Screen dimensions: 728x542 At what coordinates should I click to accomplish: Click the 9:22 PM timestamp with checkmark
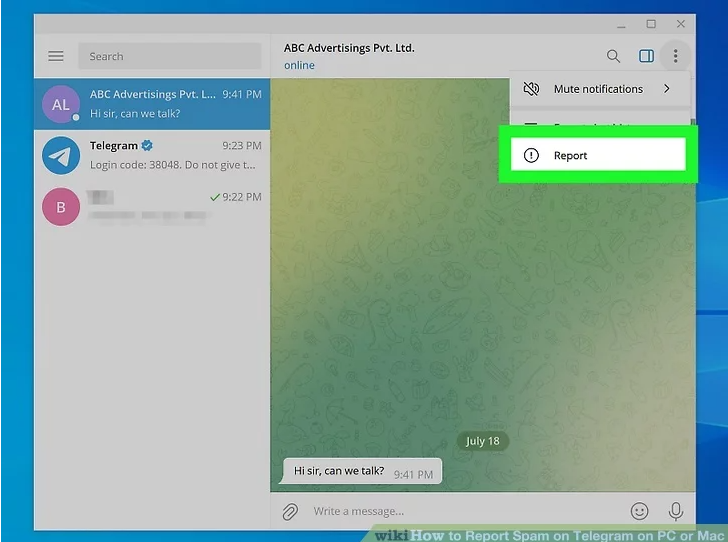pos(236,197)
